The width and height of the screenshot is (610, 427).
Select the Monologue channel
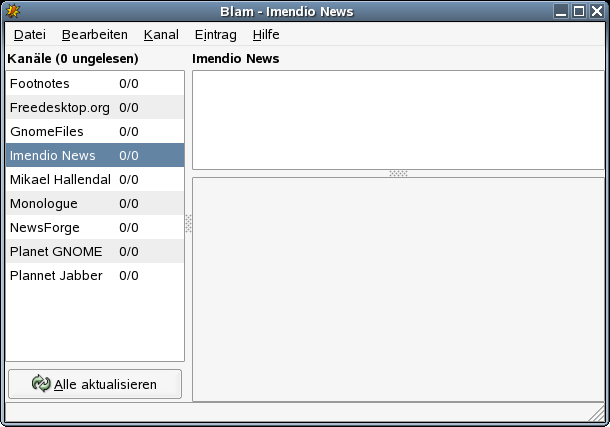tap(95, 203)
